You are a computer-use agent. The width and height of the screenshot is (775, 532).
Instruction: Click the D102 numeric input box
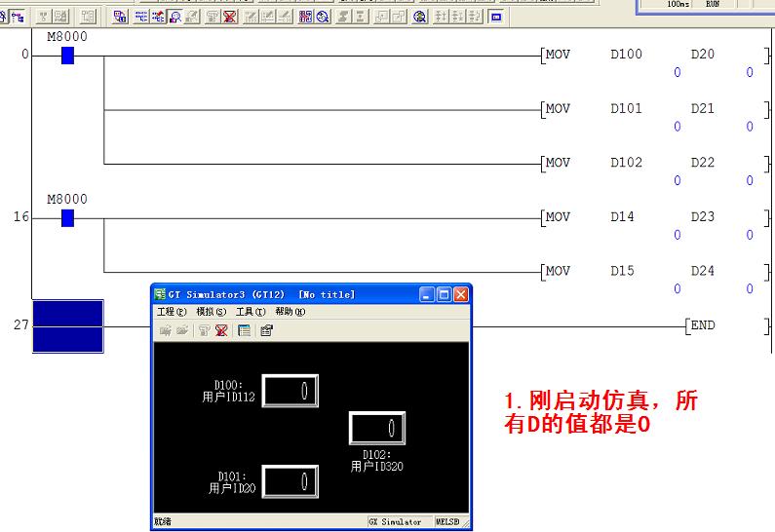coord(377,428)
